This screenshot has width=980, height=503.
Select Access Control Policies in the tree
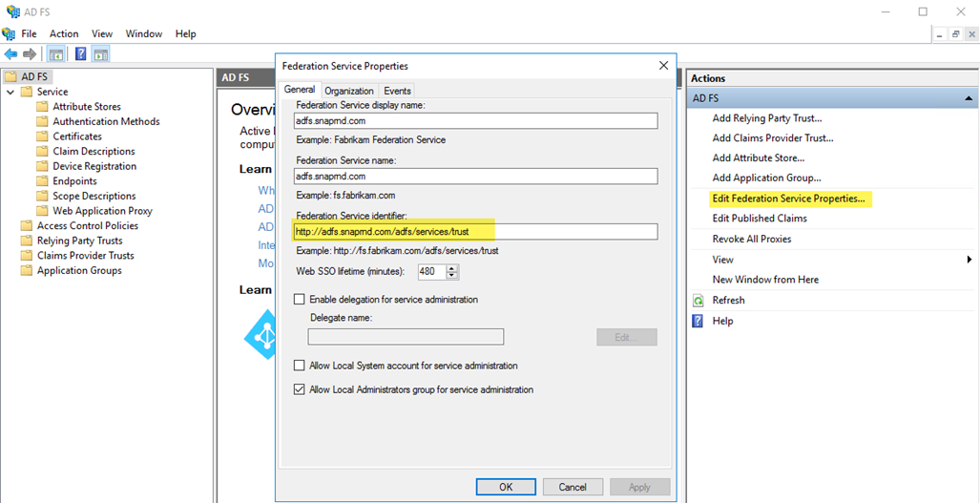pyautogui.click(x=88, y=225)
